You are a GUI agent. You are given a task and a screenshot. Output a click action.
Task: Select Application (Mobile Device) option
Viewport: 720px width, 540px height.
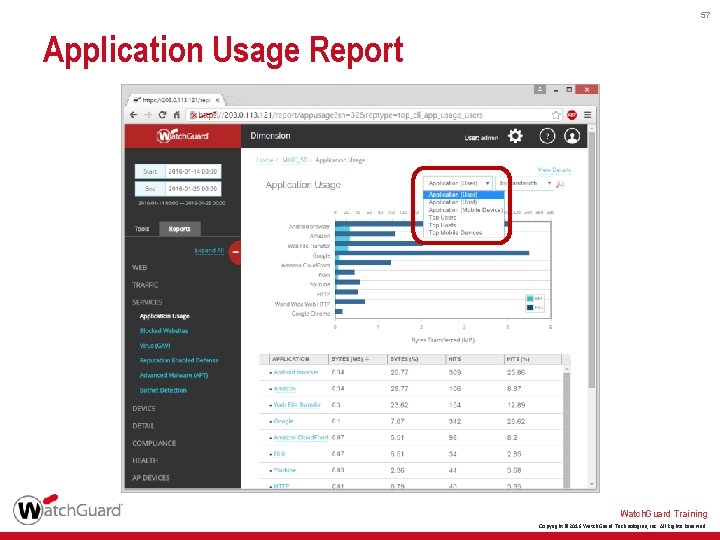464,210
